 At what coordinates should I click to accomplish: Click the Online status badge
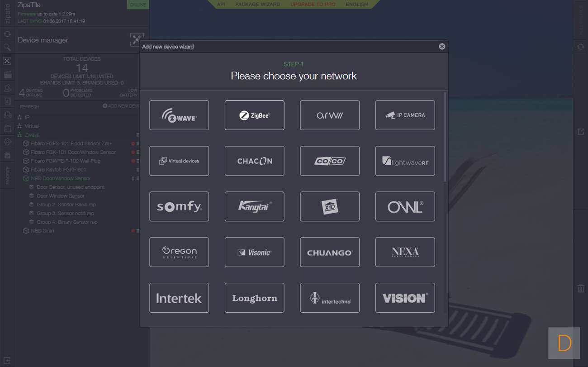138,5
